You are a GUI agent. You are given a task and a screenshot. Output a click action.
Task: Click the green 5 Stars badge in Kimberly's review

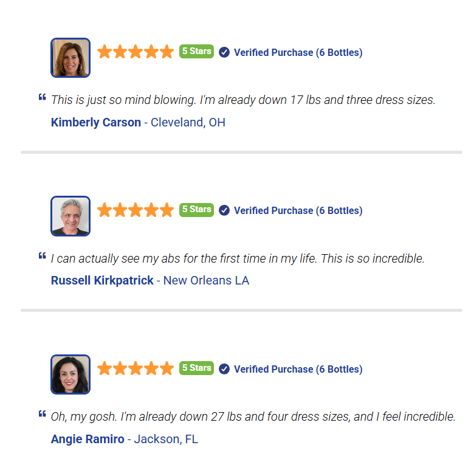[x=196, y=51]
